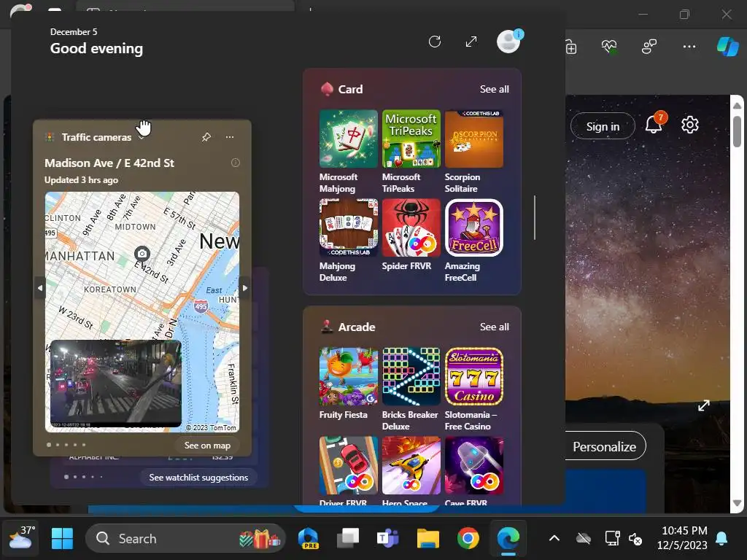Image resolution: width=747 pixels, height=560 pixels.
Task: Click the camera marker on the map
Action: (142, 253)
